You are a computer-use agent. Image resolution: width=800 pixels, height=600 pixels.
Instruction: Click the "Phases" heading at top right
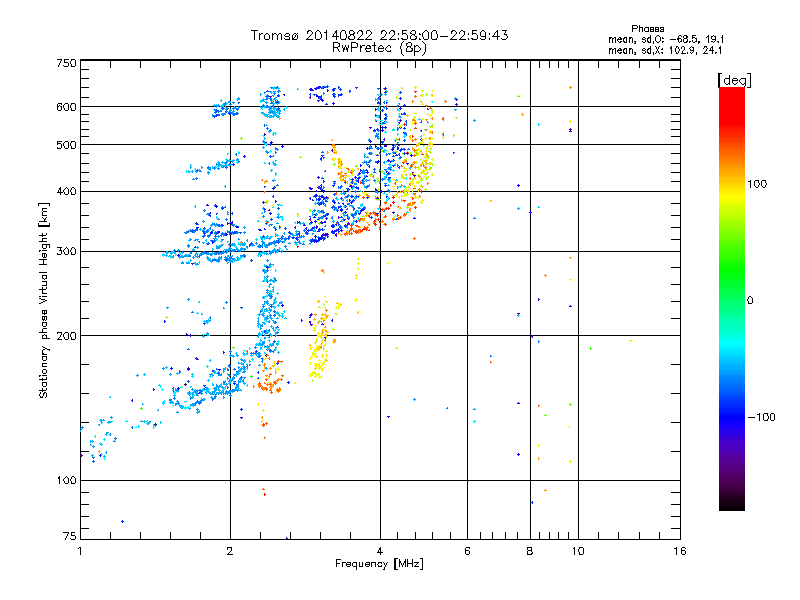click(x=647, y=29)
